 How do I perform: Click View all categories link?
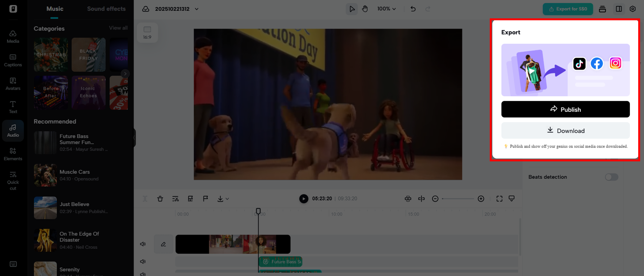pos(118,28)
